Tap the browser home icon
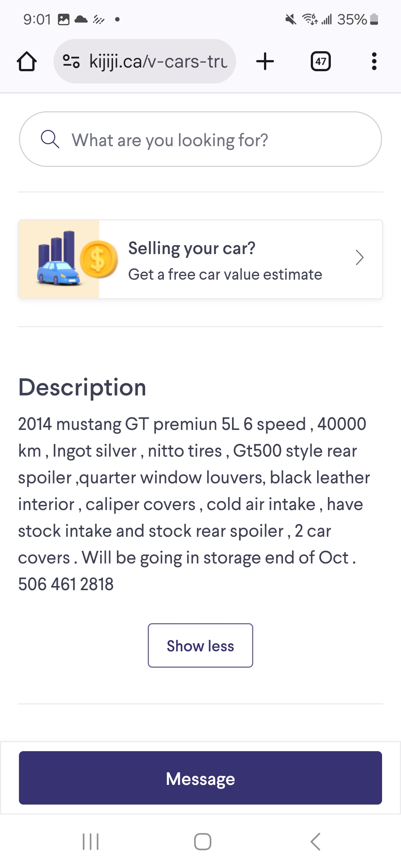Screen dimensions: 401x868 pos(27,61)
